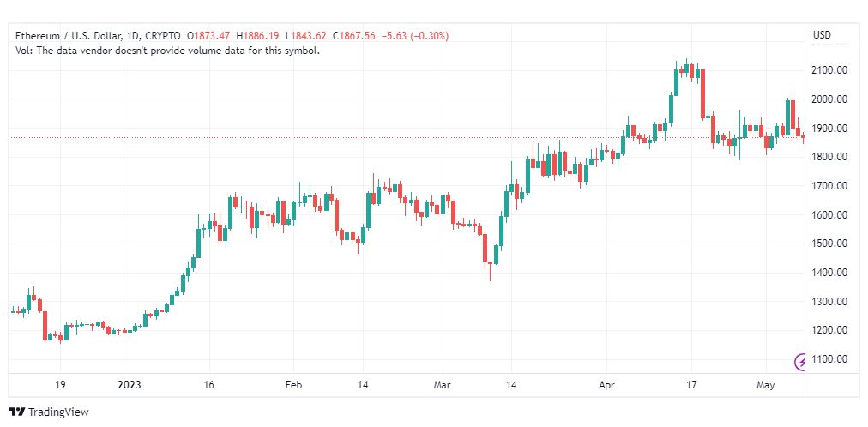Click the TradingView logo
The image size is (868, 427).
(18, 412)
